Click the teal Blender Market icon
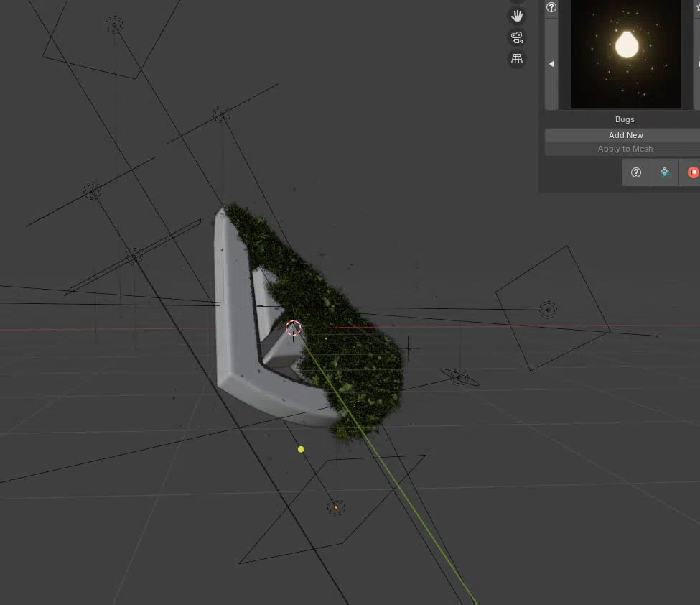700x605 pixels. pyautogui.click(x=664, y=172)
